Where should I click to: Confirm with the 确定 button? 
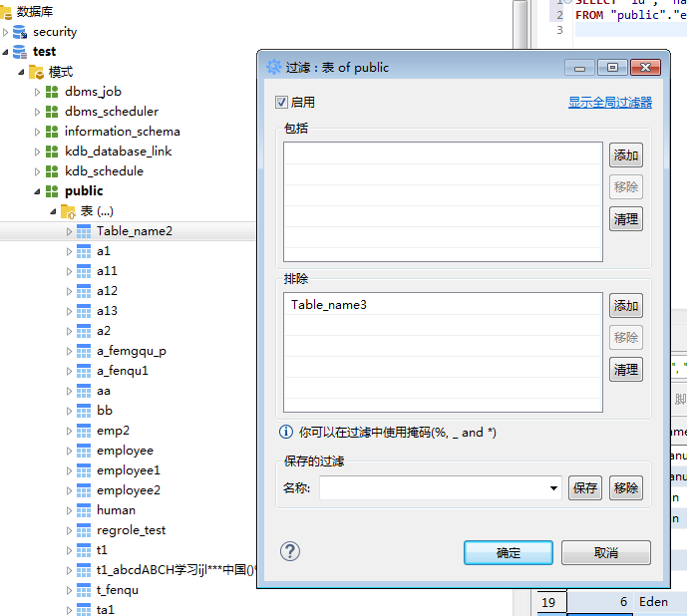point(509,552)
